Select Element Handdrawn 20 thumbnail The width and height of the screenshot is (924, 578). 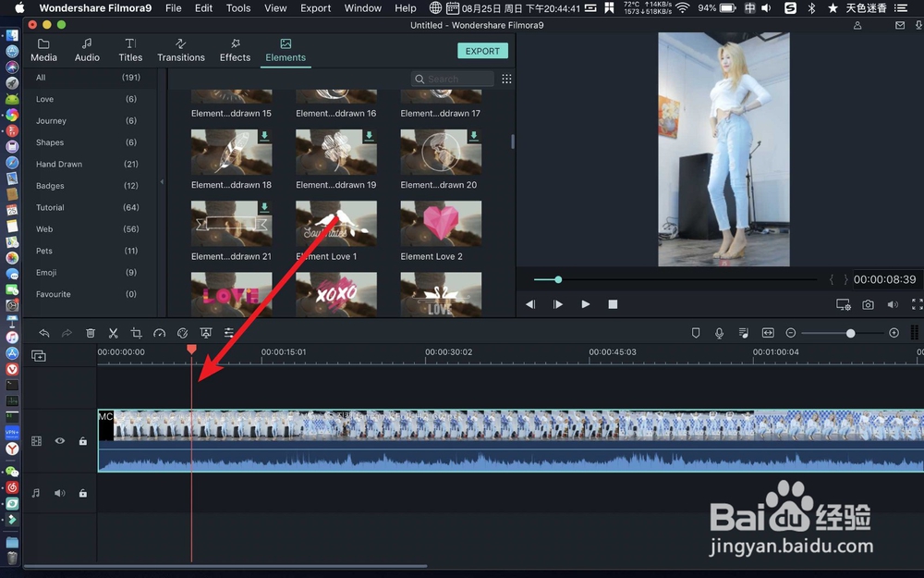pos(441,153)
